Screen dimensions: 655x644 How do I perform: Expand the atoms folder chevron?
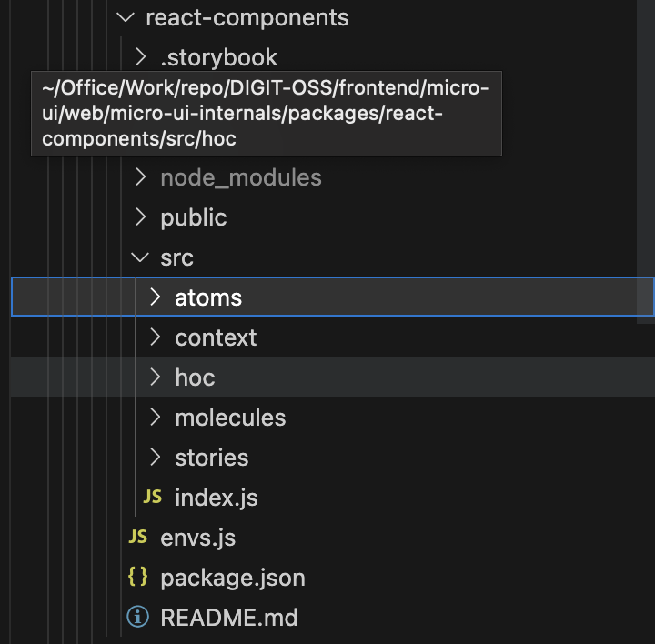click(155, 297)
